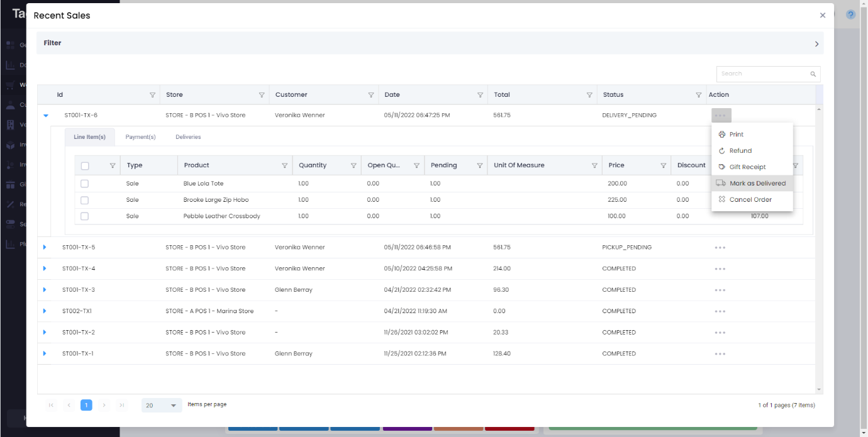
Task: Click the filter icon in Quantity column
Action: click(353, 165)
